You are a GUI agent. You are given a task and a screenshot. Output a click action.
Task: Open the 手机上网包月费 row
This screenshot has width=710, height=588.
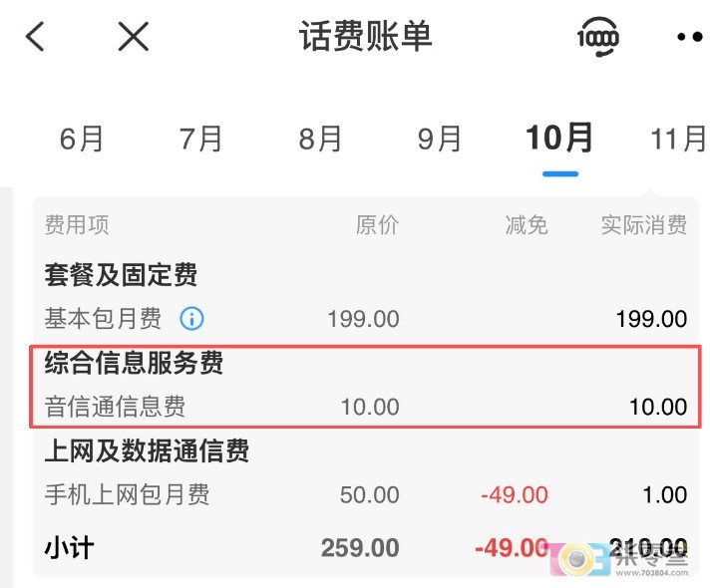127,495
